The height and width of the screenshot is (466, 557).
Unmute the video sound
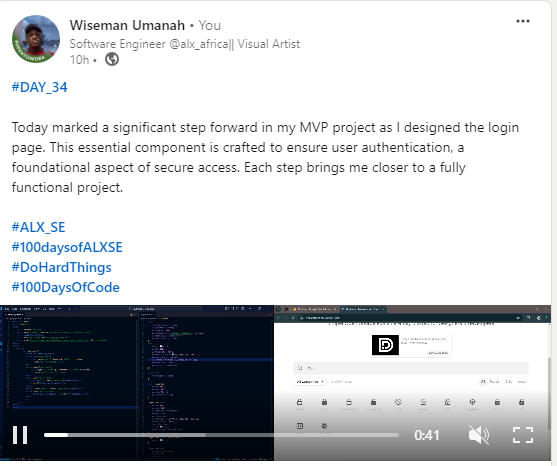pos(479,435)
